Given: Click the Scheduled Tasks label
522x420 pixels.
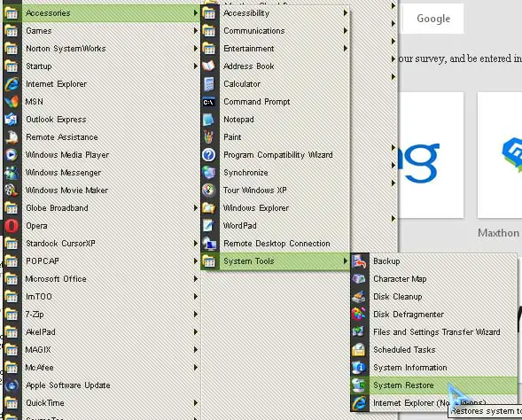Looking at the screenshot, I should pos(404,350).
